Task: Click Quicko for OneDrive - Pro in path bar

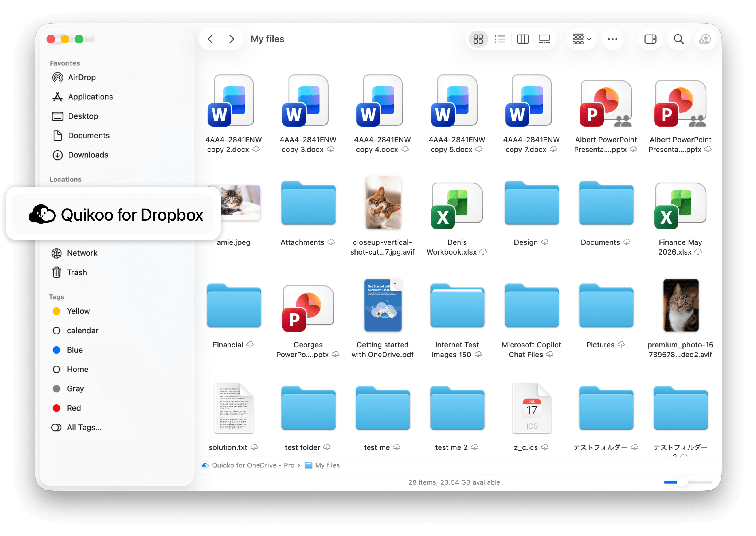Action: (x=248, y=466)
